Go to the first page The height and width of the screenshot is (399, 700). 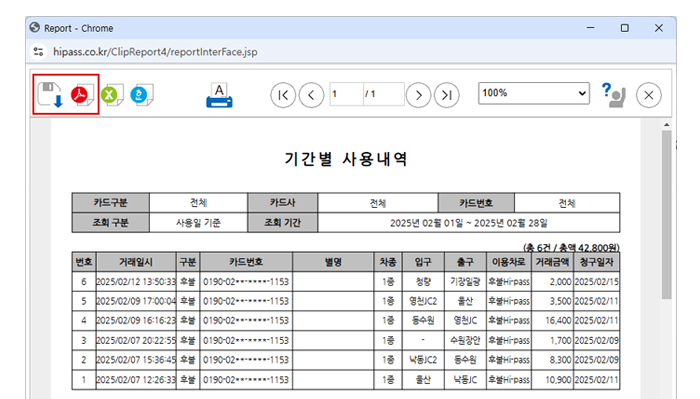tap(283, 95)
